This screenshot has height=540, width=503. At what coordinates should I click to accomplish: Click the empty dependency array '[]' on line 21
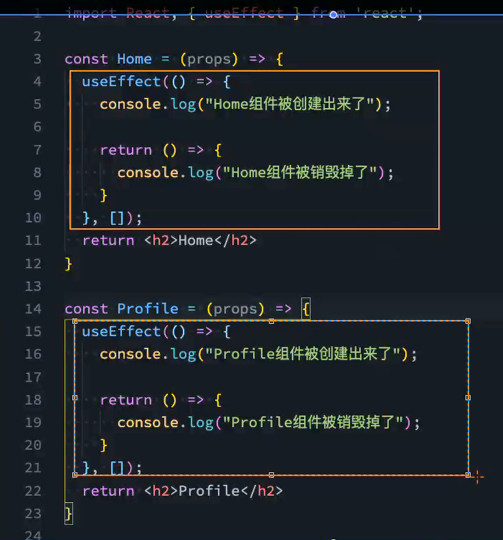[117, 468]
